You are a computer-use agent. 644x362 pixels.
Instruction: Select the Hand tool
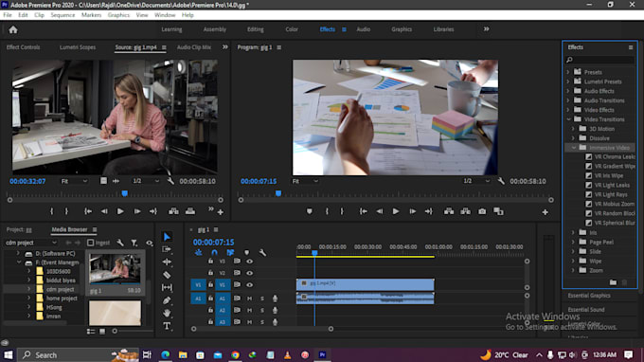click(167, 313)
